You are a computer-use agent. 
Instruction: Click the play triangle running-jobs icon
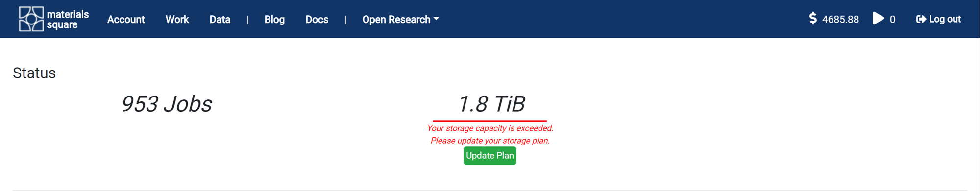(879, 19)
